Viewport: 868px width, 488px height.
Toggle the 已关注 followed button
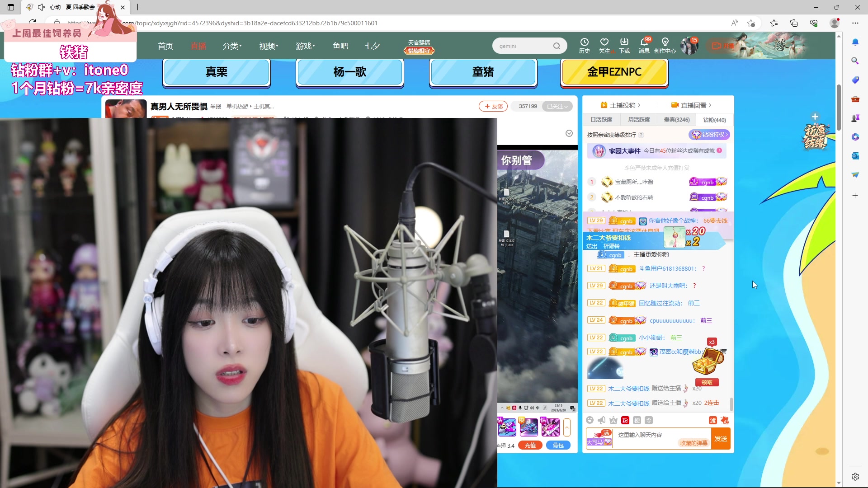[557, 106]
